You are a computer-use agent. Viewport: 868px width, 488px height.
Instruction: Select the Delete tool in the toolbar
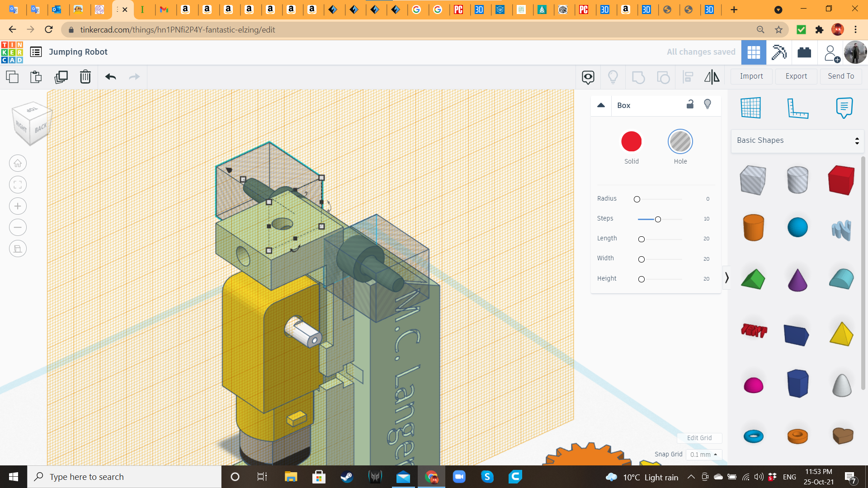click(85, 77)
